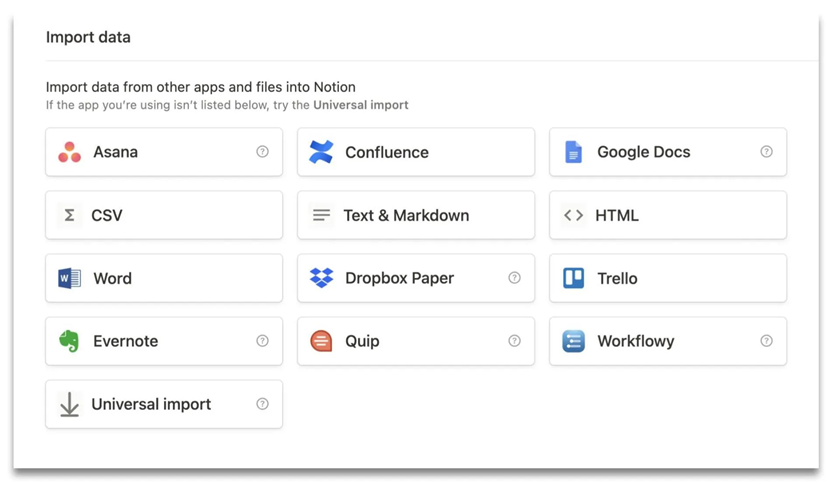Click the Import data heading
This screenshot has width=833, height=482.
tap(88, 37)
